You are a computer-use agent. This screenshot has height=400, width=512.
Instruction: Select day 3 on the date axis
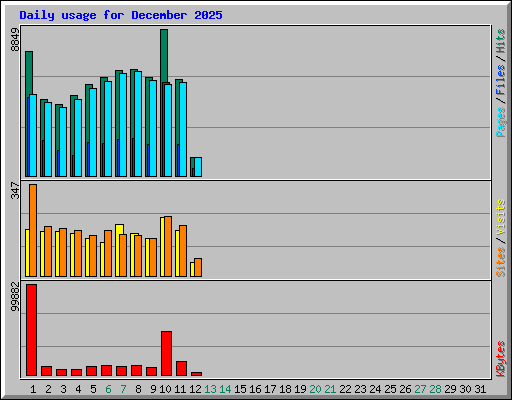point(63,389)
